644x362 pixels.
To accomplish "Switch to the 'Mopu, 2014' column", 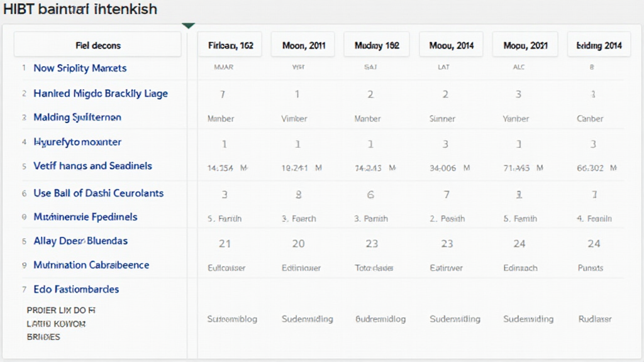I will click(451, 45).
